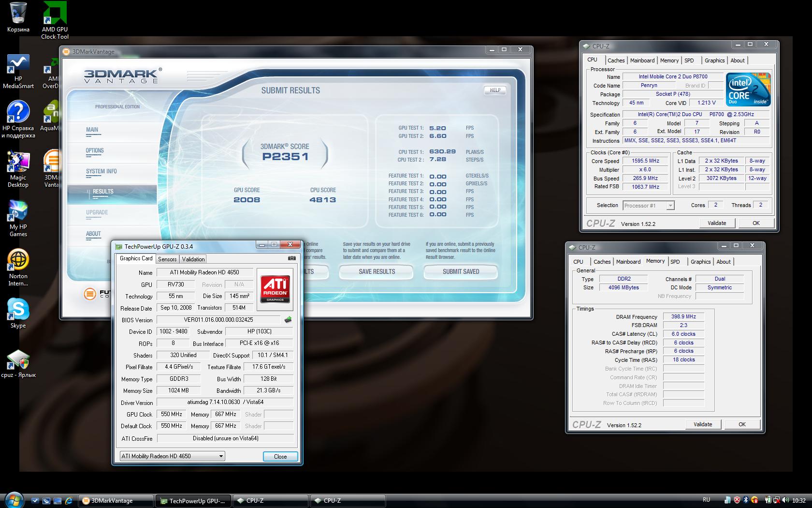The width and height of the screenshot is (812, 508).
Task: Click HELP button in 3DMark Vantage
Action: (495, 90)
